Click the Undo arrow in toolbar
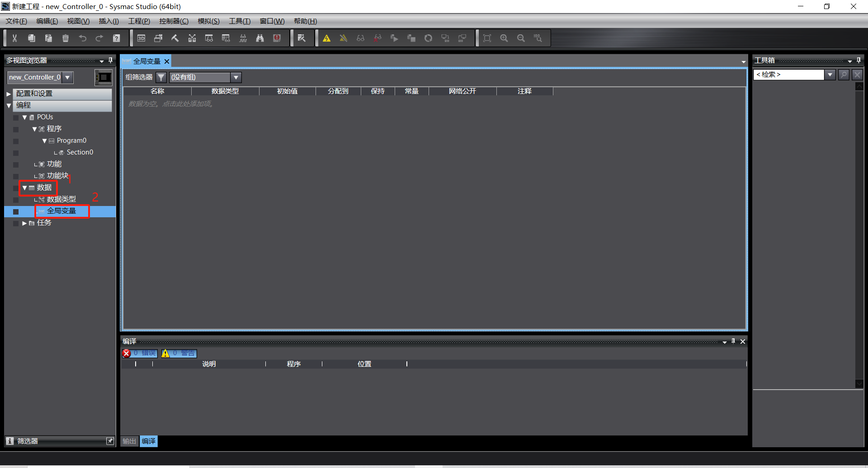This screenshot has height=468, width=868. (82, 38)
